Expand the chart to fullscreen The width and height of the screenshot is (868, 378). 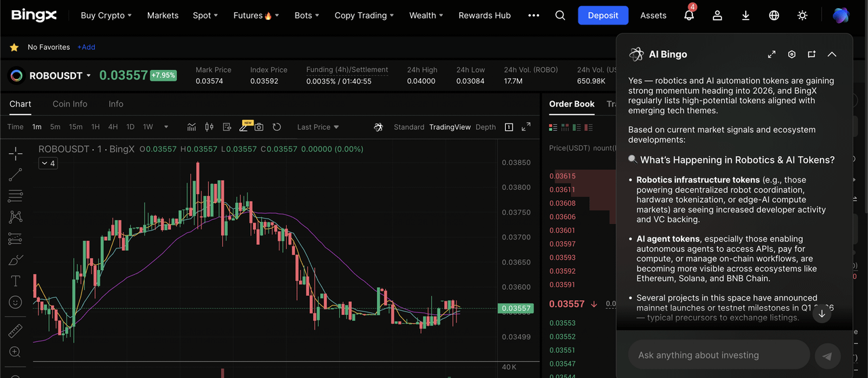point(526,127)
